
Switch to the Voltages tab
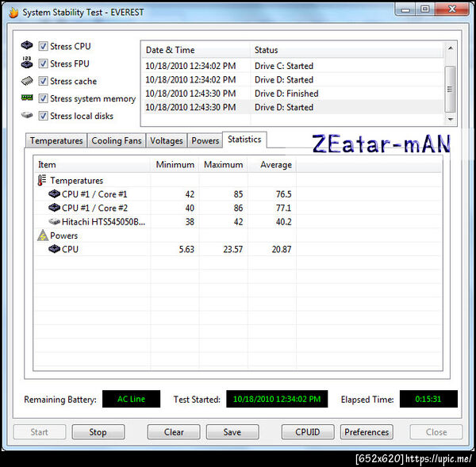click(x=167, y=141)
